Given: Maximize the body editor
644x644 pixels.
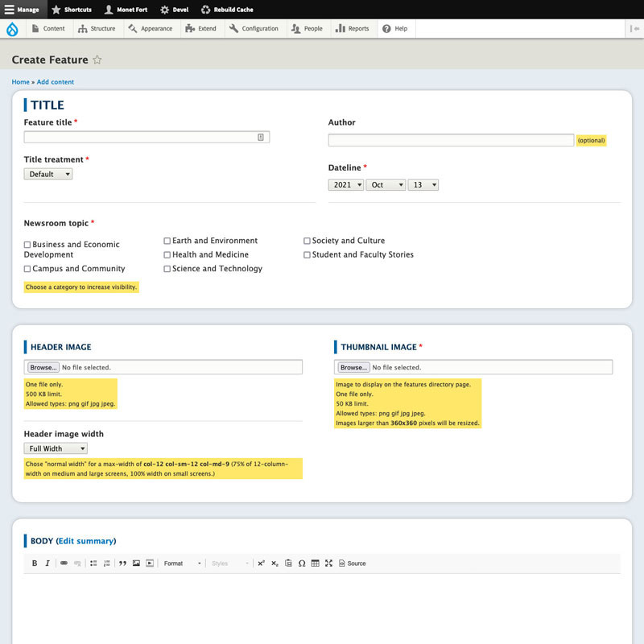Looking at the screenshot, I should coord(328,563).
